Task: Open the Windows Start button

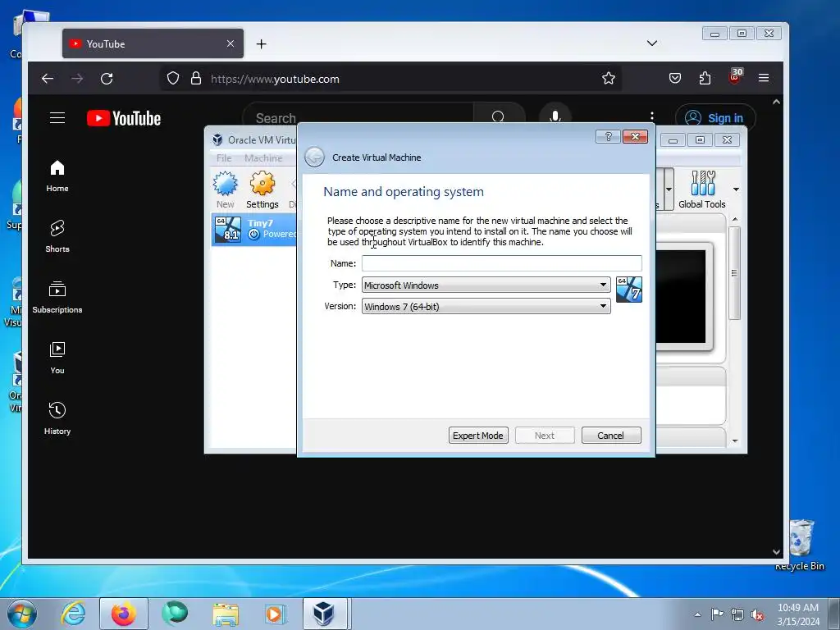Action: point(22,614)
